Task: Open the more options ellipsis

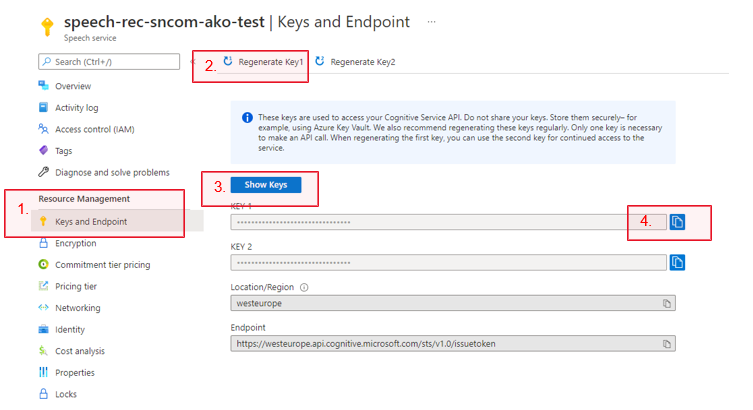Action: pyautogui.click(x=431, y=21)
